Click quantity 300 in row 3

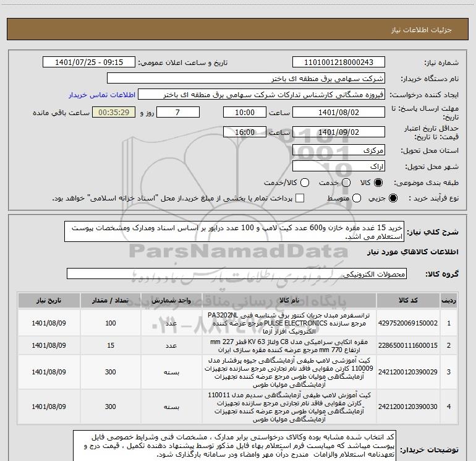111,372
